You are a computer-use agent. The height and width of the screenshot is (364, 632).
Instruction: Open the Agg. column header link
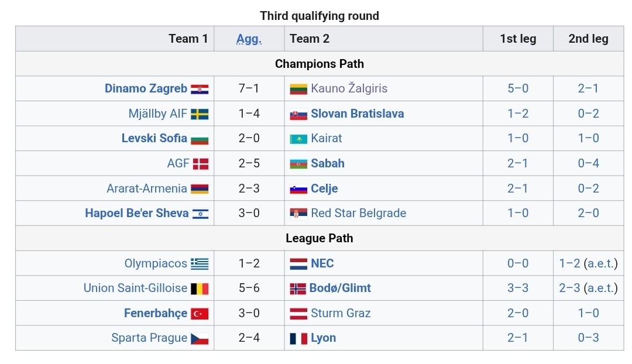(x=249, y=39)
